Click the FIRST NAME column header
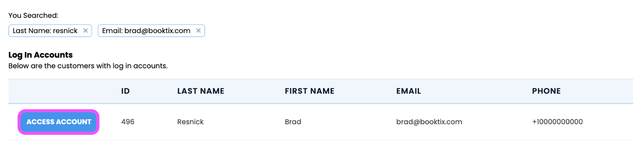This screenshot has width=644, height=157. click(310, 91)
